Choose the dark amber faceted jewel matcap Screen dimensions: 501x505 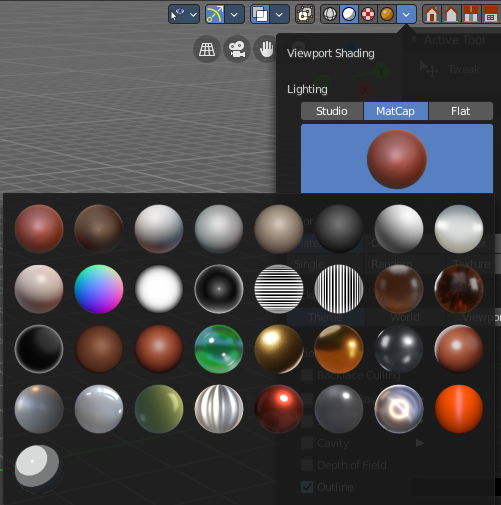pyautogui.click(x=459, y=289)
